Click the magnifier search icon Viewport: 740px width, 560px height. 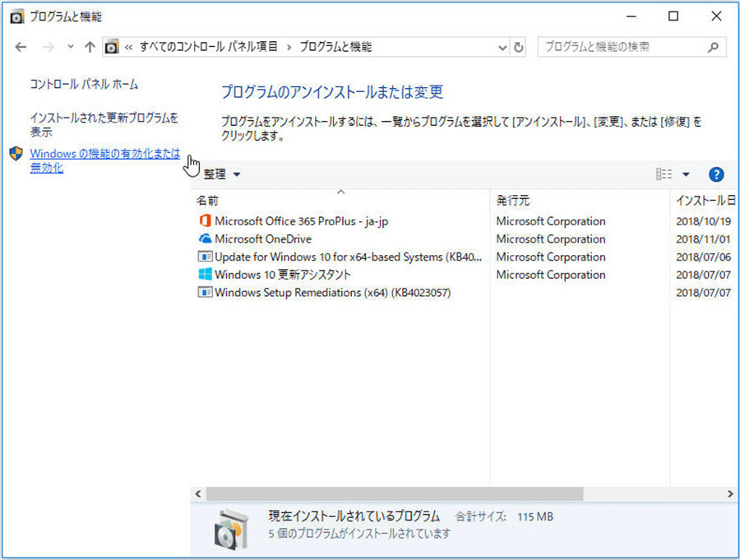(713, 47)
